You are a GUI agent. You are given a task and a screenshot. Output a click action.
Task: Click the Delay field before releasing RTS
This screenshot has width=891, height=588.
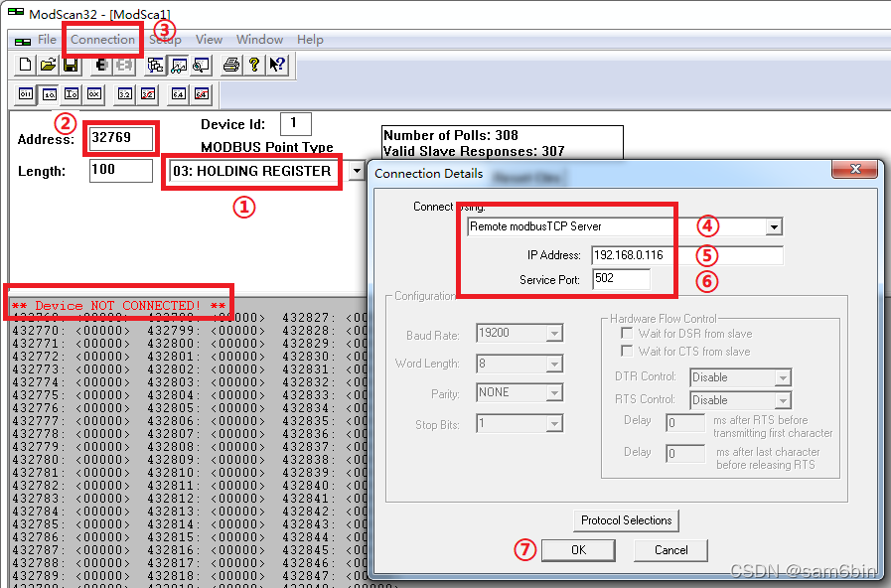click(x=685, y=453)
